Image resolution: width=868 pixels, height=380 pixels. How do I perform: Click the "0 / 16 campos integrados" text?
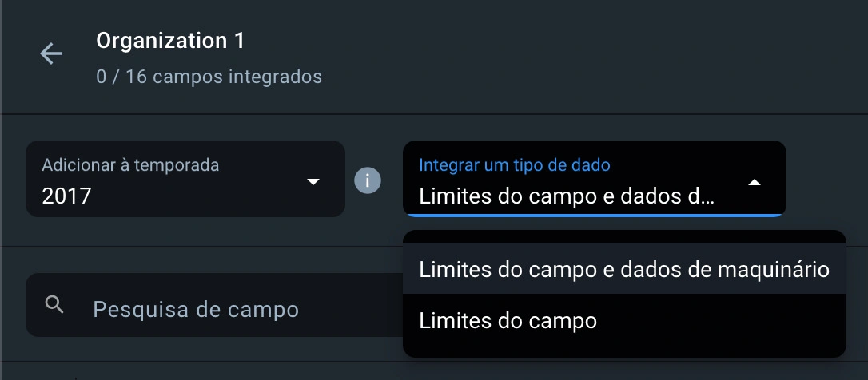209,77
